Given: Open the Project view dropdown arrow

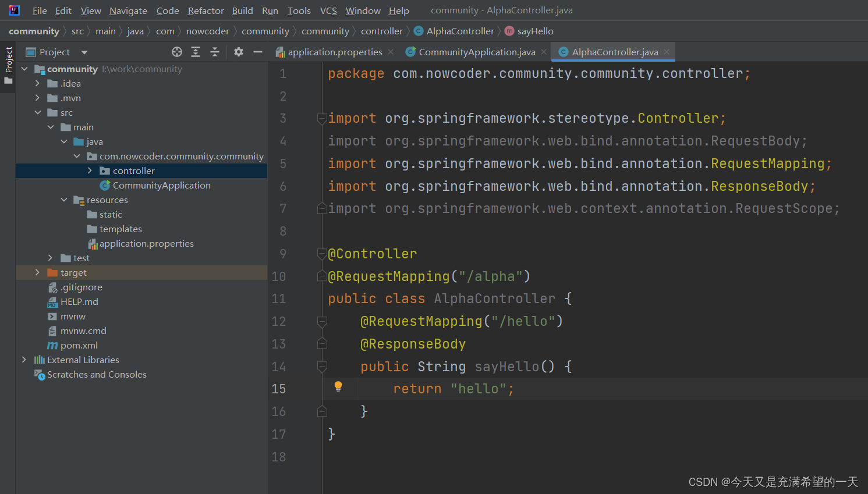Looking at the screenshot, I should click(x=84, y=52).
